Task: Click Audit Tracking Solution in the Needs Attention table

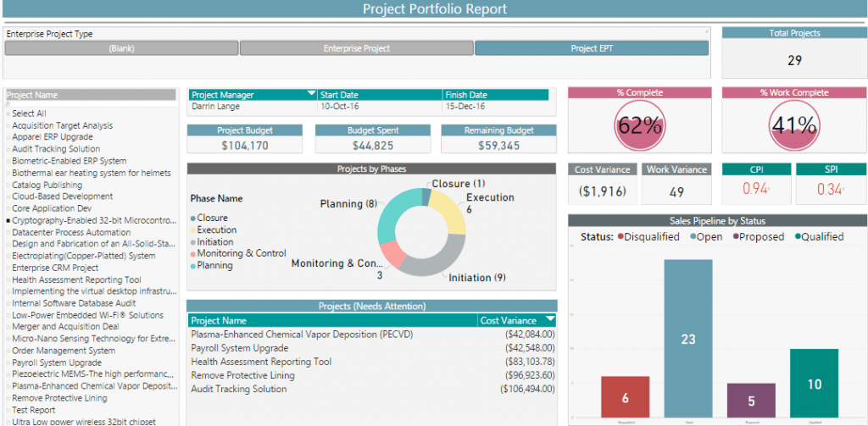Action: tap(238, 389)
